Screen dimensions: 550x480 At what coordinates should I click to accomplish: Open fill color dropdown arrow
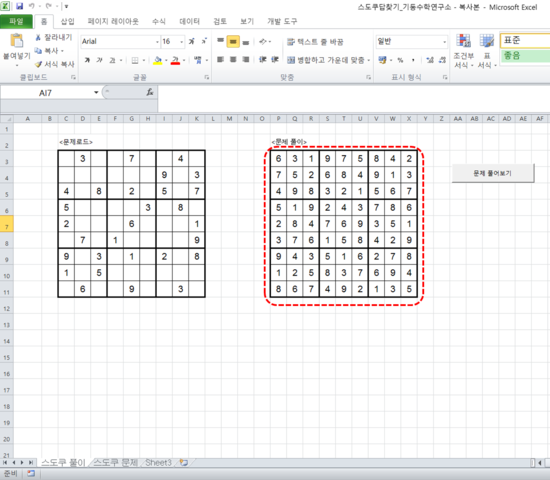166,60
